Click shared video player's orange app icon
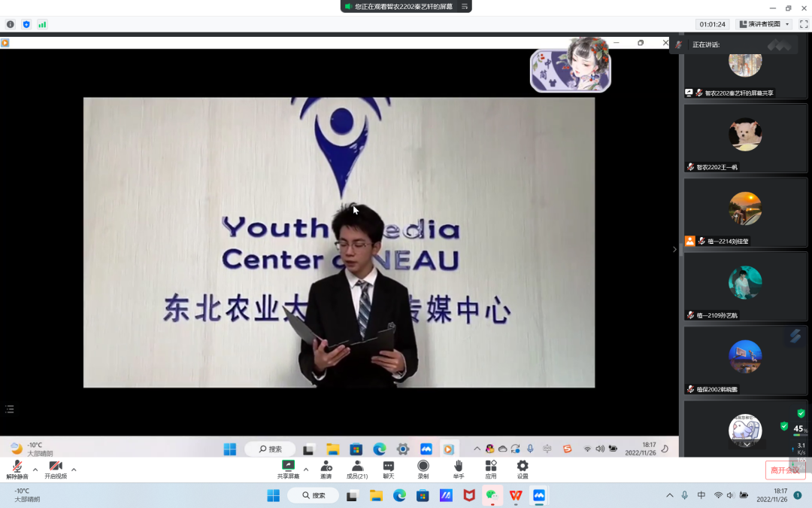This screenshot has height=508, width=812. coord(5,43)
